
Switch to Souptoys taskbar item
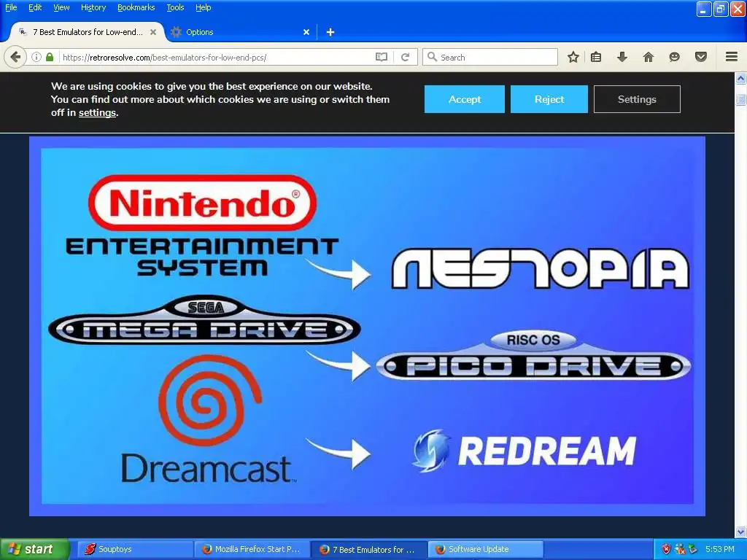pos(135,549)
